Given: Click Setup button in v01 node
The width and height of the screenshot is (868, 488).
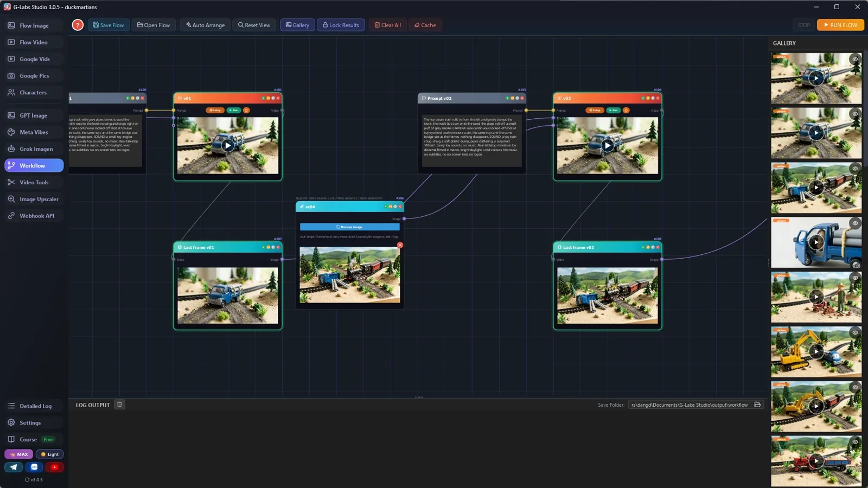Looking at the screenshot, I should tap(215, 110).
